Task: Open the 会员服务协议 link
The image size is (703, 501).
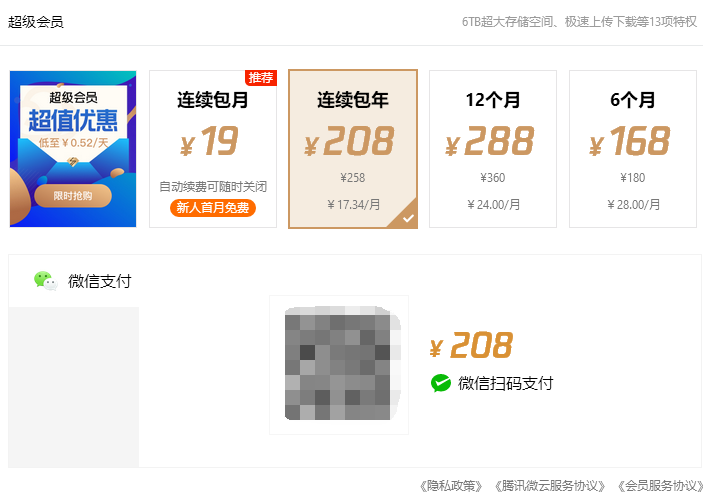Action: (x=660, y=486)
